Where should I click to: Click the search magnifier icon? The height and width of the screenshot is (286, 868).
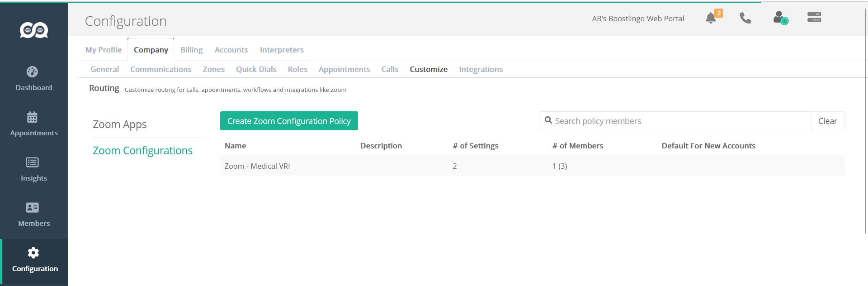548,120
